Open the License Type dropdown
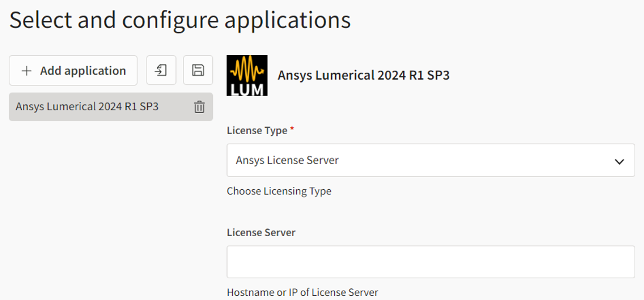The image size is (644, 300). click(x=431, y=161)
